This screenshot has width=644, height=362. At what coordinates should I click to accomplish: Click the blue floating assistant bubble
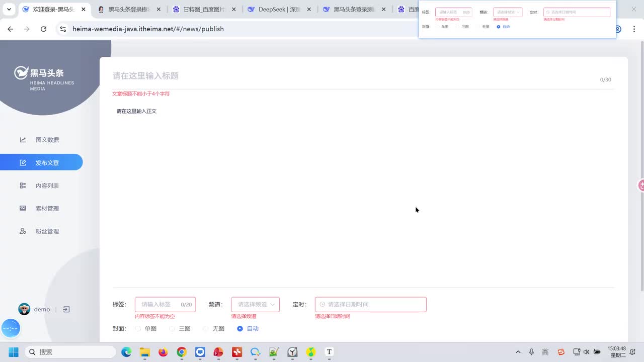click(11, 328)
